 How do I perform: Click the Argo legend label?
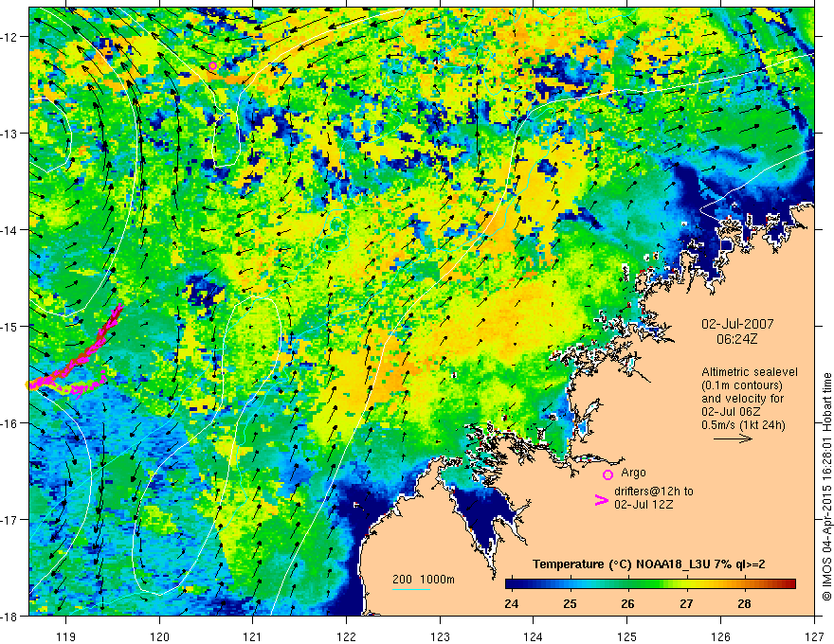(x=633, y=473)
